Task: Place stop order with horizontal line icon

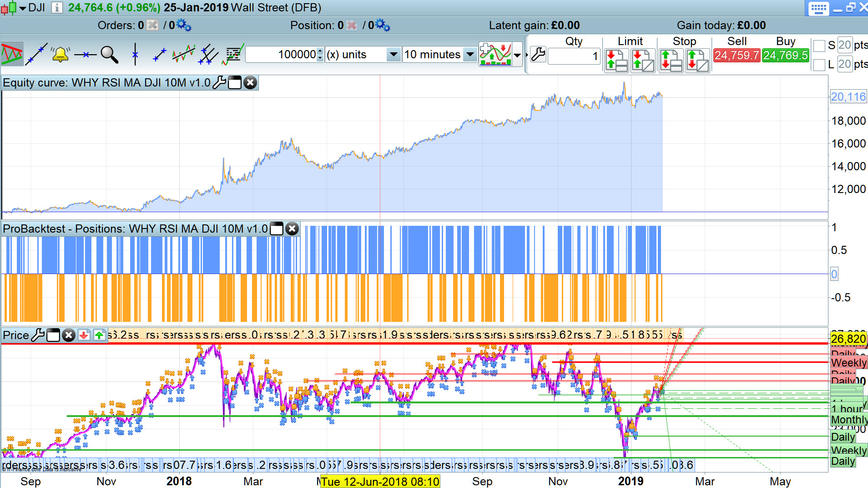Action: [671, 61]
